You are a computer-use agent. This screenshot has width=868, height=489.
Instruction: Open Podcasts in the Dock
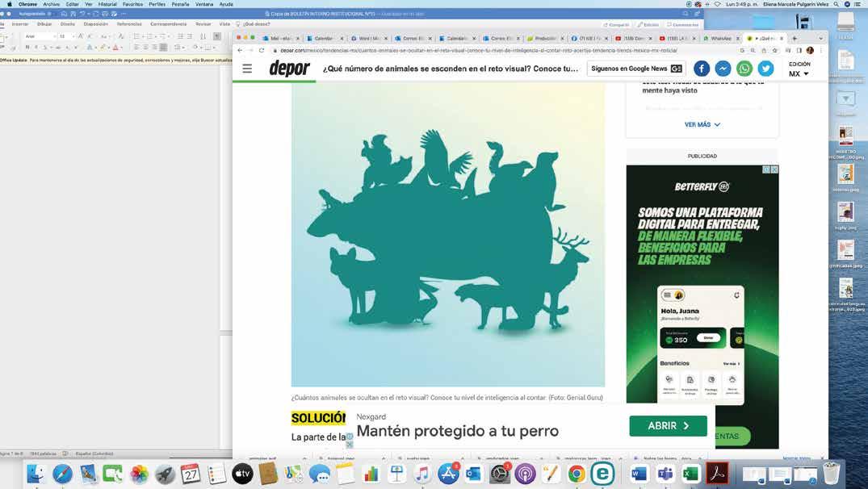tap(525, 474)
